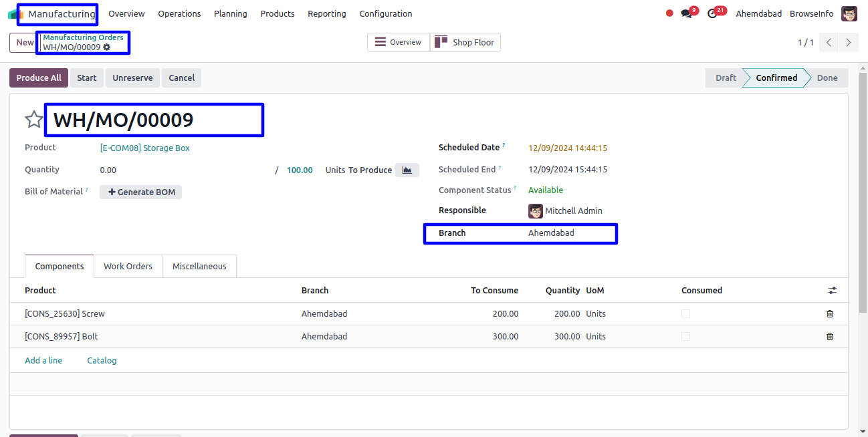The image size is (868, 437).
Task: Click the Branch field value Ahemdabad
Action: (x=551, y=233)
